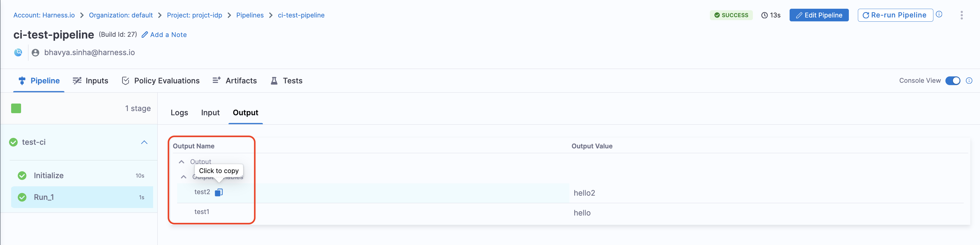This screenshot has width=980, height=245.
Task: Click the info icon next to Console View
Action: pyautogui.click(x=969, y=81)
